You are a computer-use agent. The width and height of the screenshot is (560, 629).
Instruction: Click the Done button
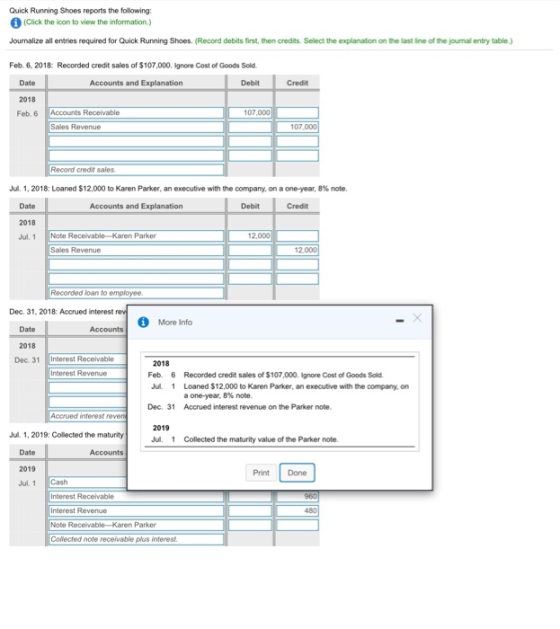297,473
